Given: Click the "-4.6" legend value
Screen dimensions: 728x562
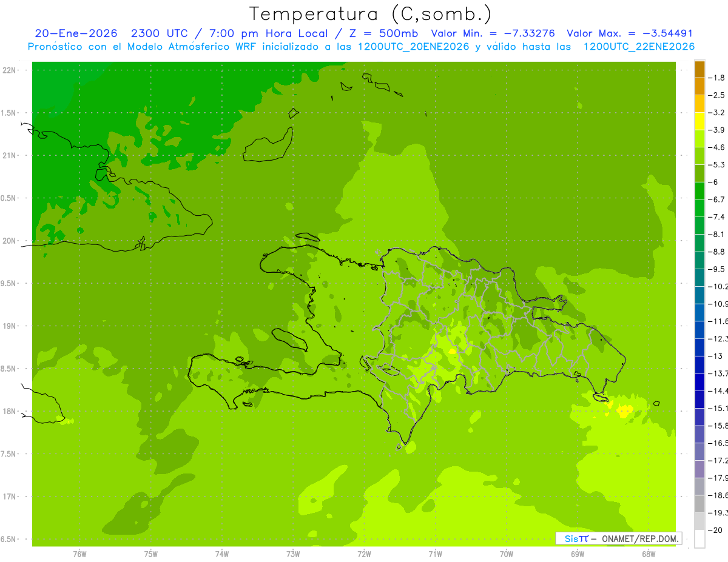Looking at the screenshot, I should (718, 147).
